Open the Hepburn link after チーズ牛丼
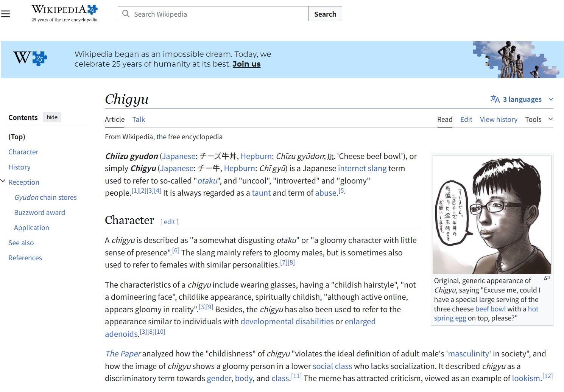This screenshot has width=564, height=392. pyautogui.click(x=256, y=156)
